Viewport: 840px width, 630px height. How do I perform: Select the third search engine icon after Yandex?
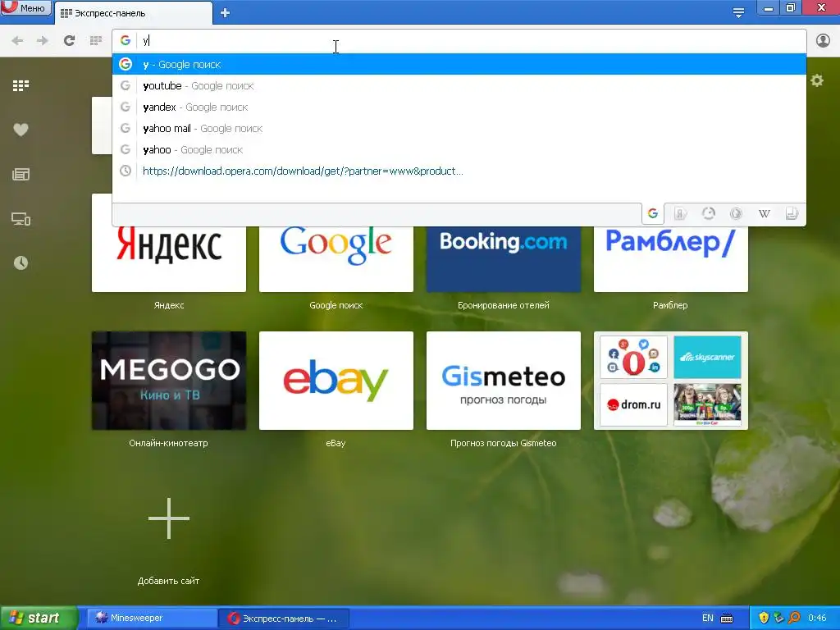(708, 214)
